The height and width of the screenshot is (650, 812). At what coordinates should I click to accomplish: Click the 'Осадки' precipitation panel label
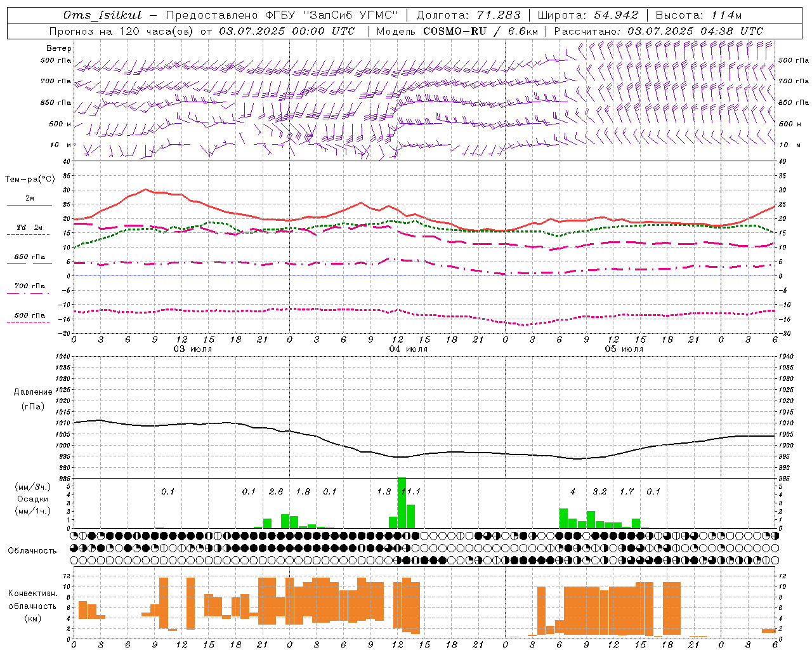point(33,499)
